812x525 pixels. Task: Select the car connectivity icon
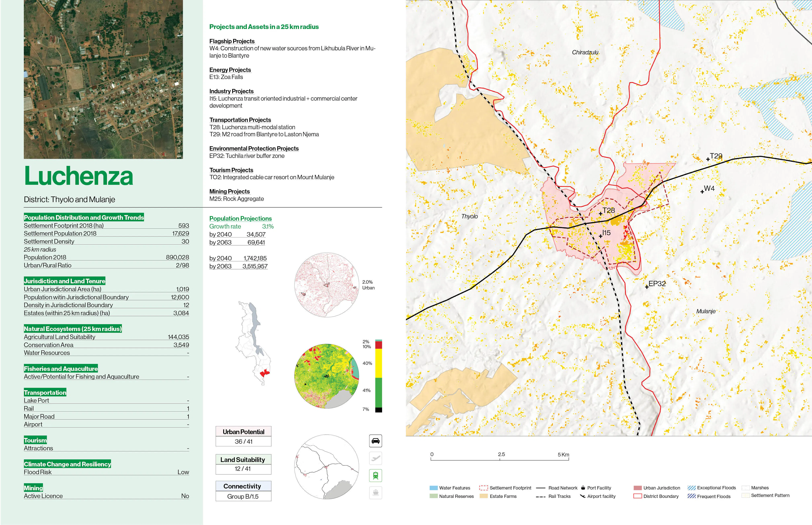coord(375,440)
